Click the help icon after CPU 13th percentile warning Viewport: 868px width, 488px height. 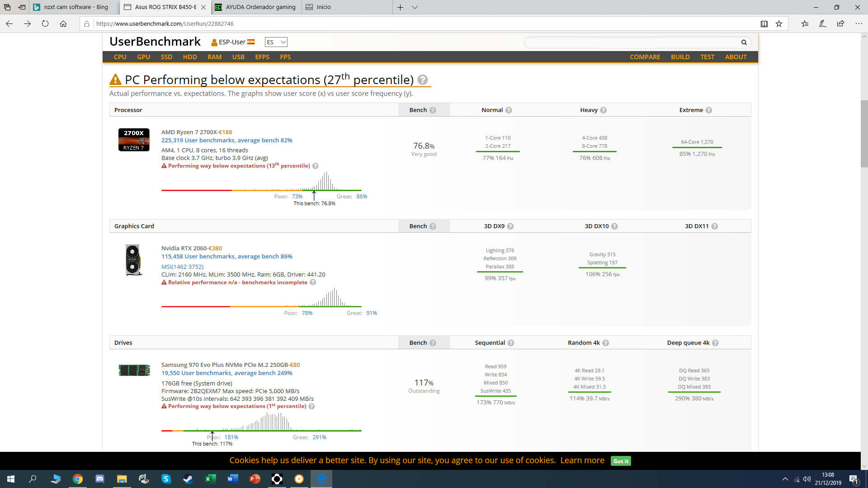(316, 166)
